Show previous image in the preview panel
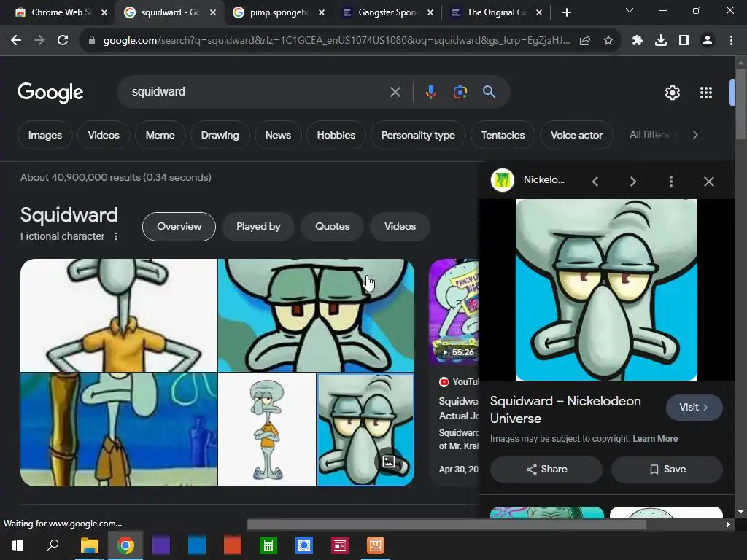Viewport: 747px width, 560px height. [595, 182]
